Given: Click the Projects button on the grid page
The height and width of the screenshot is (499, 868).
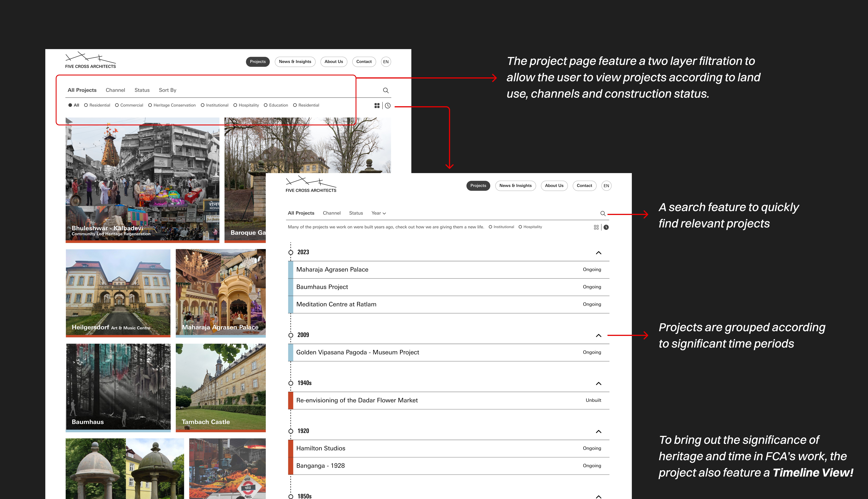Looking at the screenshot, I should coord(258,62).
